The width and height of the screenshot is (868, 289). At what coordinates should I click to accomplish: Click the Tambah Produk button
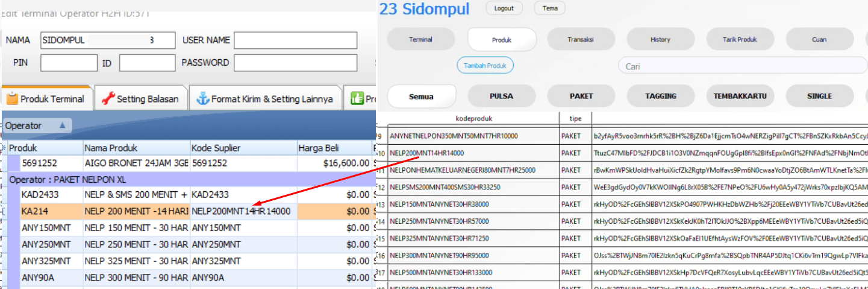(x=485, y=65)
